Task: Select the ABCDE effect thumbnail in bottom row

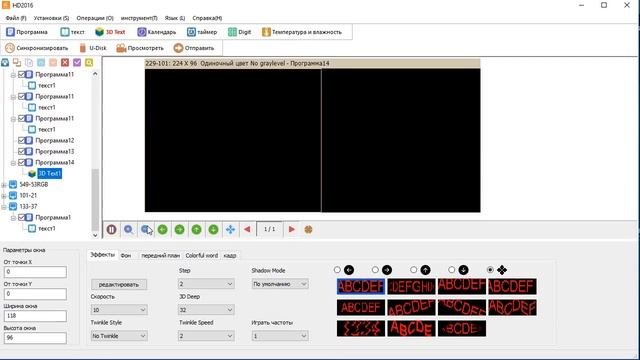Action: pos(411,329)
